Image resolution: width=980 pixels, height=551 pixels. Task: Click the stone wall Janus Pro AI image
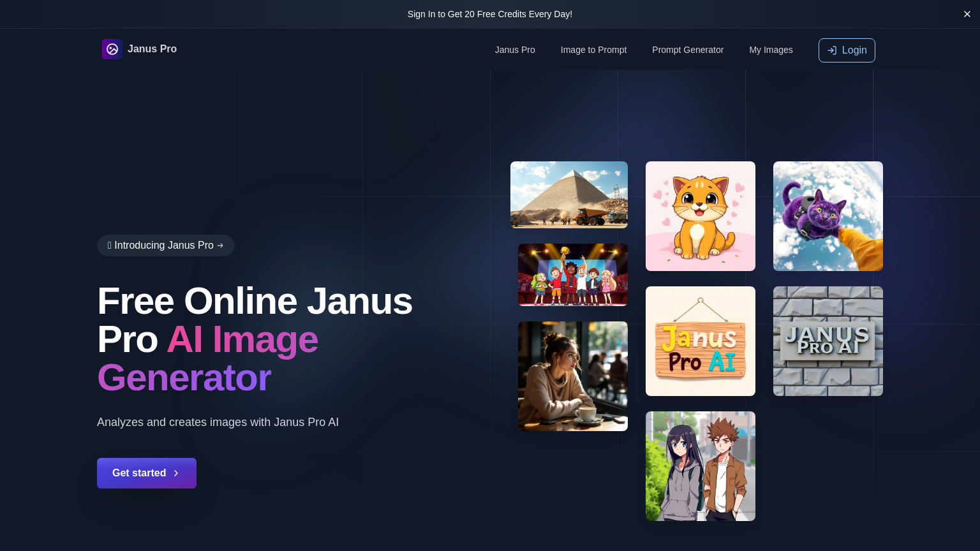click(828, 341)
